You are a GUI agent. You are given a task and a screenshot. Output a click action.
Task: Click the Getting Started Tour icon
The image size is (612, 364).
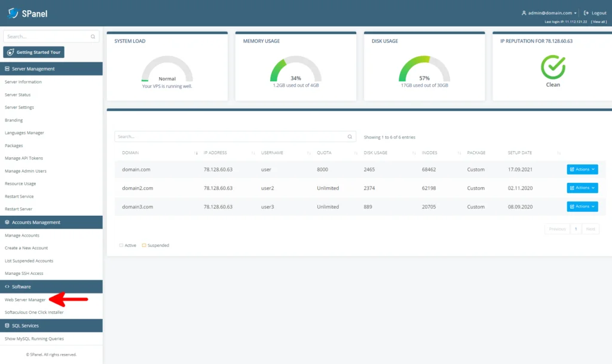click(10, 52)
